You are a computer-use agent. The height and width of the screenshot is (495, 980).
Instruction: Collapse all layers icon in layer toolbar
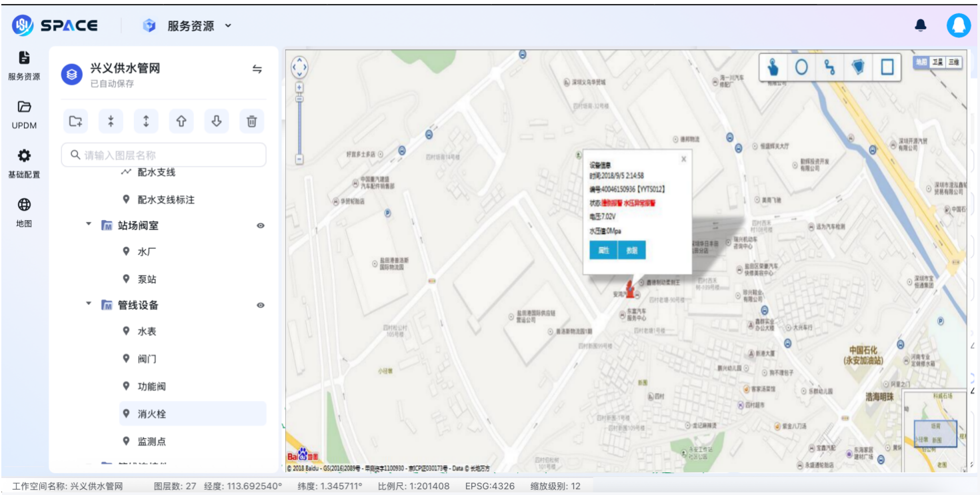click(111, 121)
